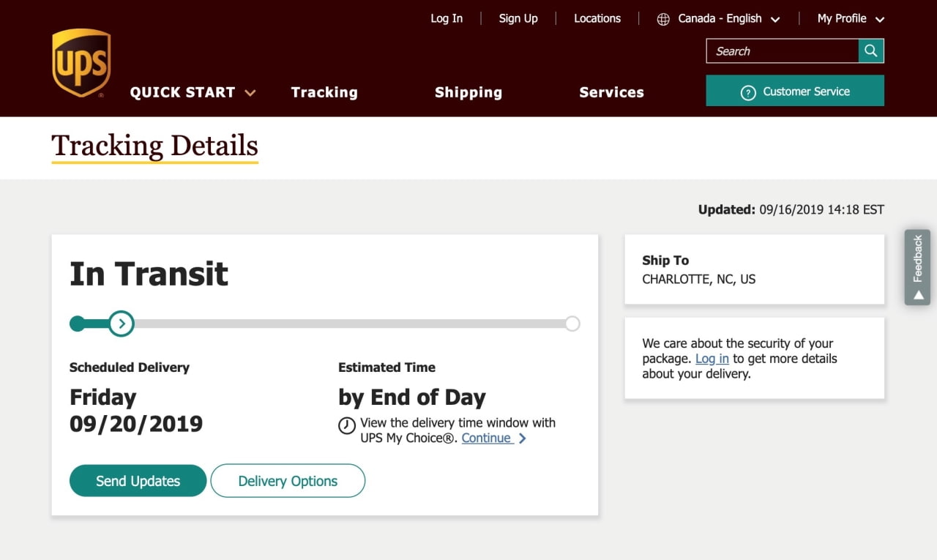Click the Delivery Options button
Screen dimensions: 937x560
coord(288,481)
